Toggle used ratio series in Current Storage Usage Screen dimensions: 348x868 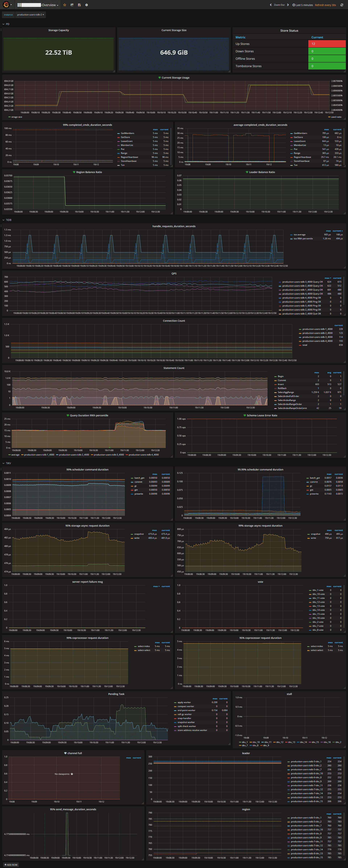(336, 117)
